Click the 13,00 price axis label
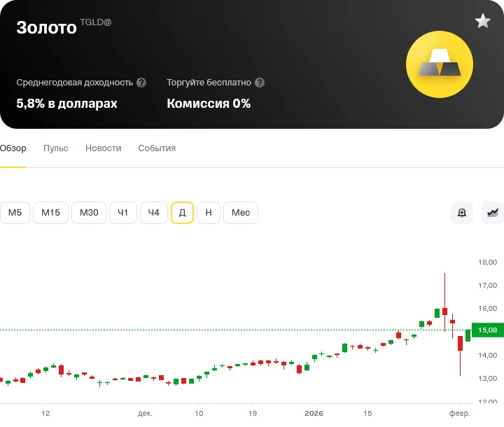The image size is (504, 427). pyautogui.click(x=488, y=379)
